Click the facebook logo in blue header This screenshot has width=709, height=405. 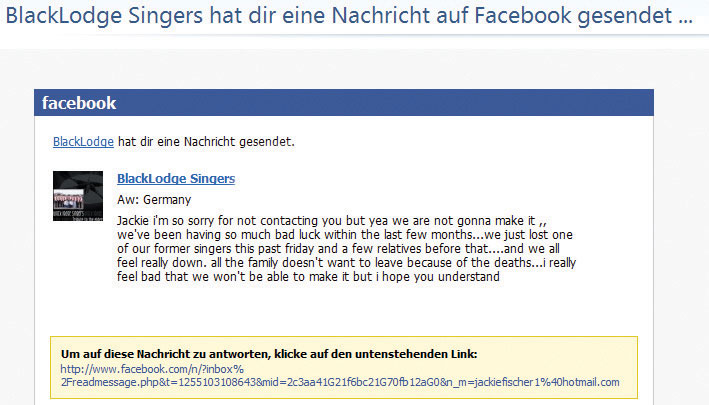(79, 103)
